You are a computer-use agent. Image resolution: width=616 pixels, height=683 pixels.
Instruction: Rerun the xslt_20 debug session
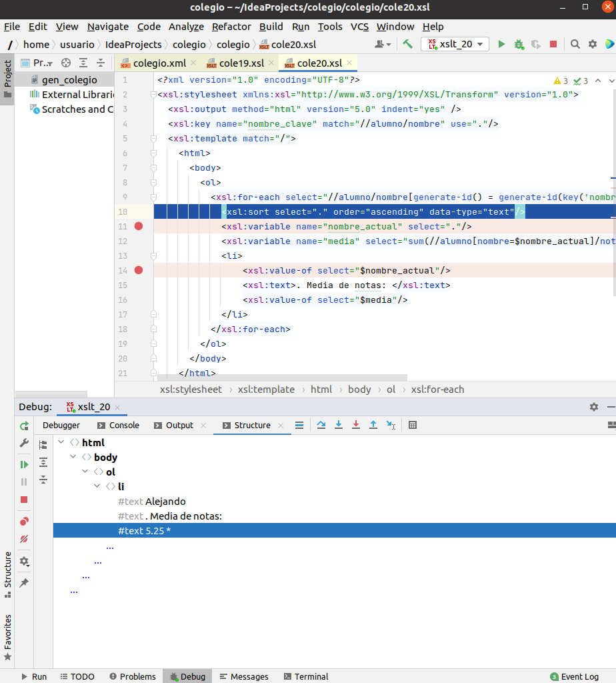point(23,426)
